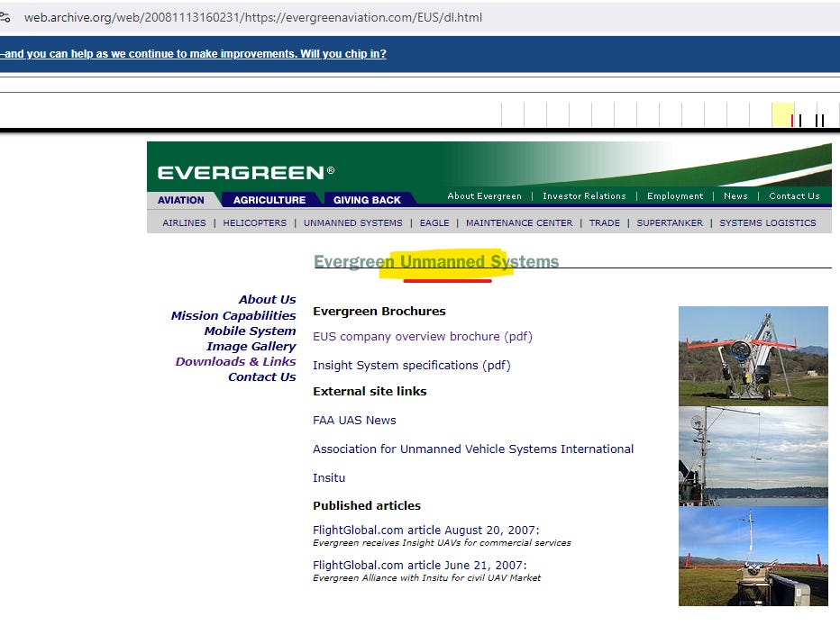Click Contact Us in the sidebar
The width and height of the screenshot is (840, 644).
(x=262, y=376)
